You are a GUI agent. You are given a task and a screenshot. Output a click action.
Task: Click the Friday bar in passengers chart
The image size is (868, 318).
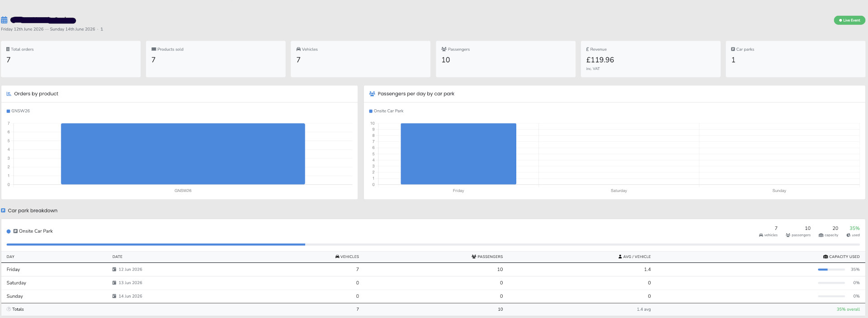(458, 154)
